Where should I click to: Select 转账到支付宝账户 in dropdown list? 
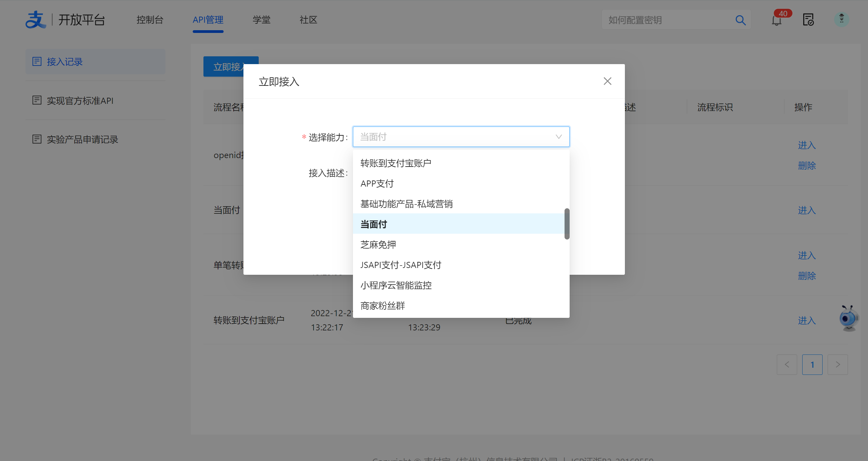[461, 163]
